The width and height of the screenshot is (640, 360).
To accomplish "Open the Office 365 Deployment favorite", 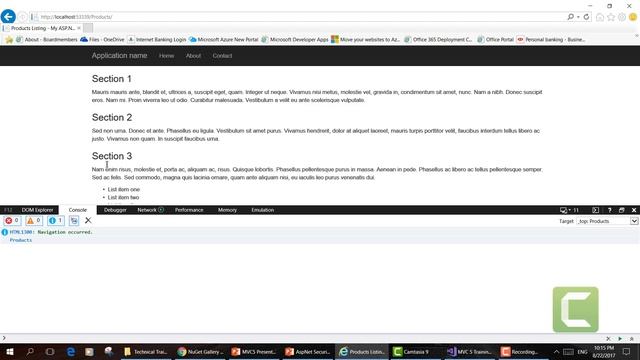I will pyautogui.click(x=438, y=40).
